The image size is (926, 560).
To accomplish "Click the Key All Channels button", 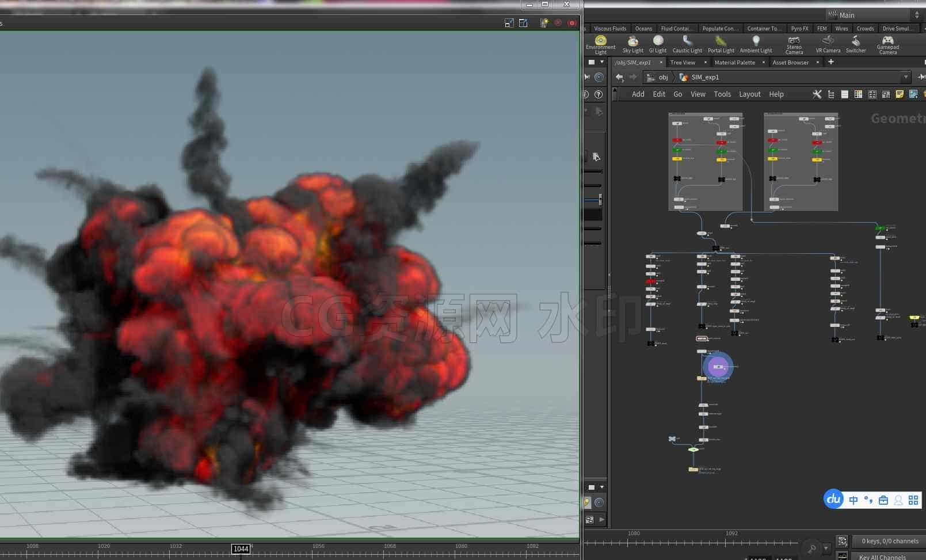I will [882, 557].
